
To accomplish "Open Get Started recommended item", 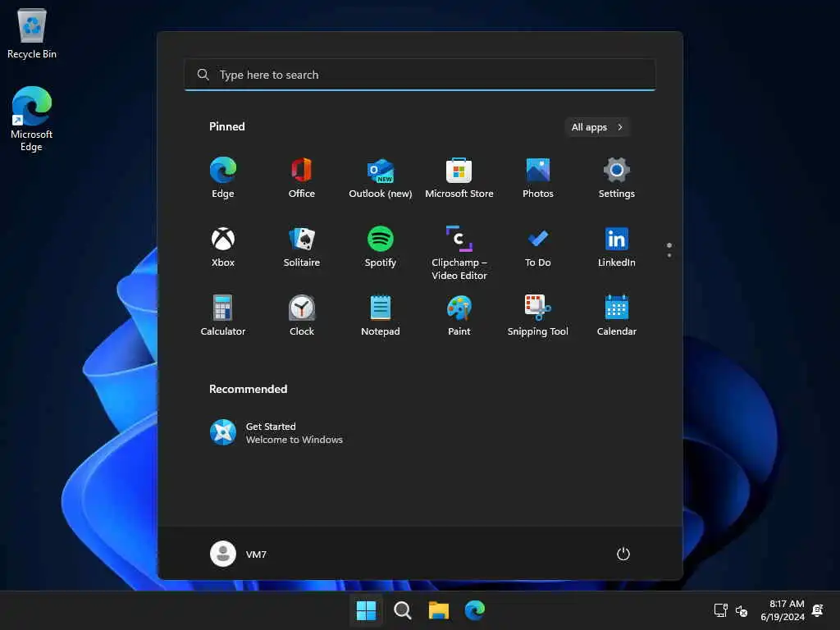I will click(x=276, y=432).
